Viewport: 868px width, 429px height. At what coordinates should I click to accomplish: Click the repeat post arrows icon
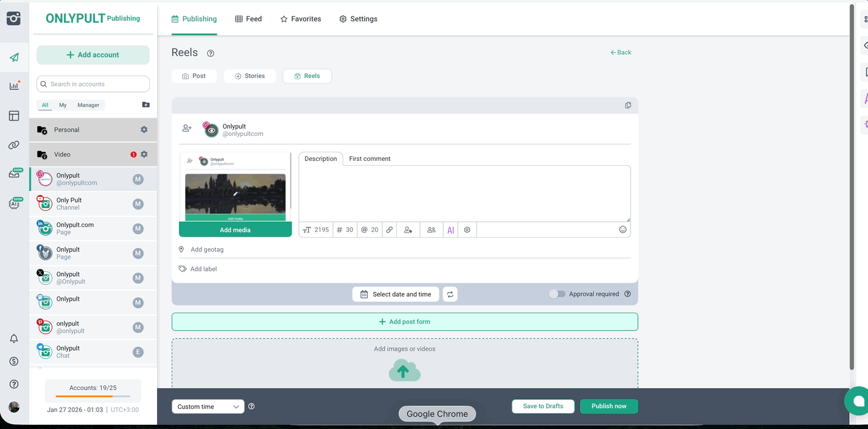tap(450, 294)
